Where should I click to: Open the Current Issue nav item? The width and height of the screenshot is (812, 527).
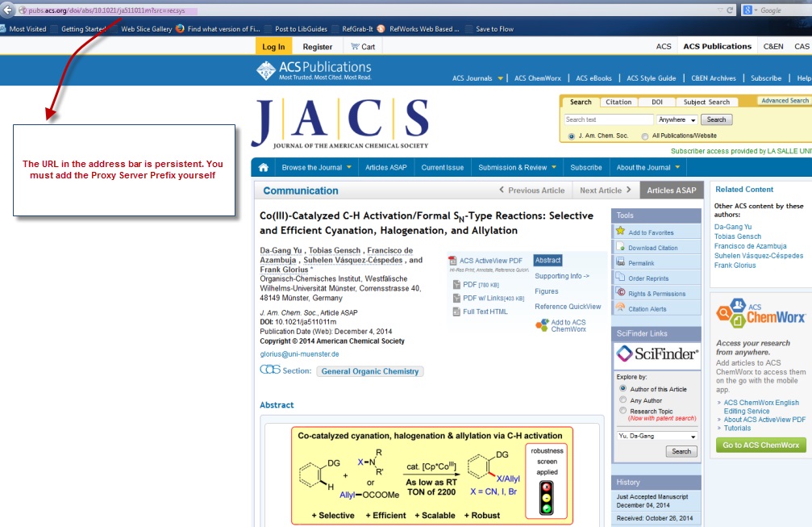point(442,167)
